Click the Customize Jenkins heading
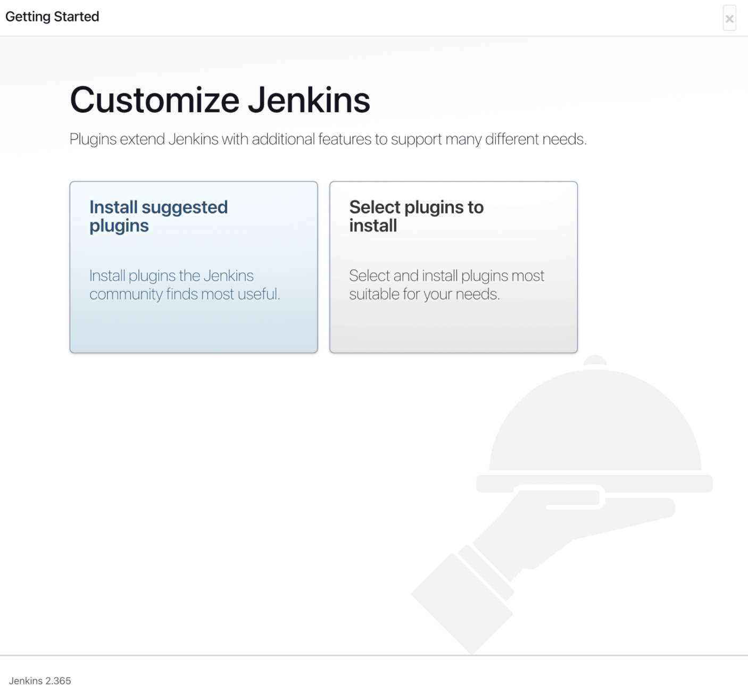The height and width of the screenshot is (700, 748). 220,100
